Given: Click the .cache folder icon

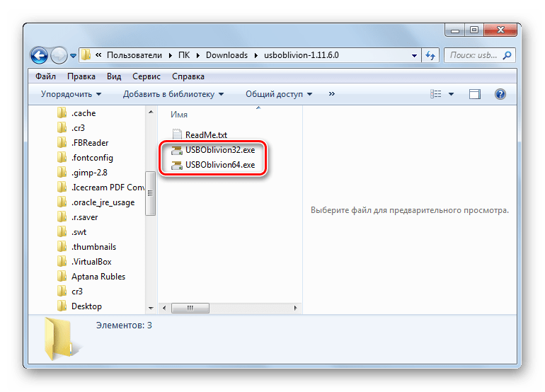Looking at the screenshot, I should coord(62,113).
